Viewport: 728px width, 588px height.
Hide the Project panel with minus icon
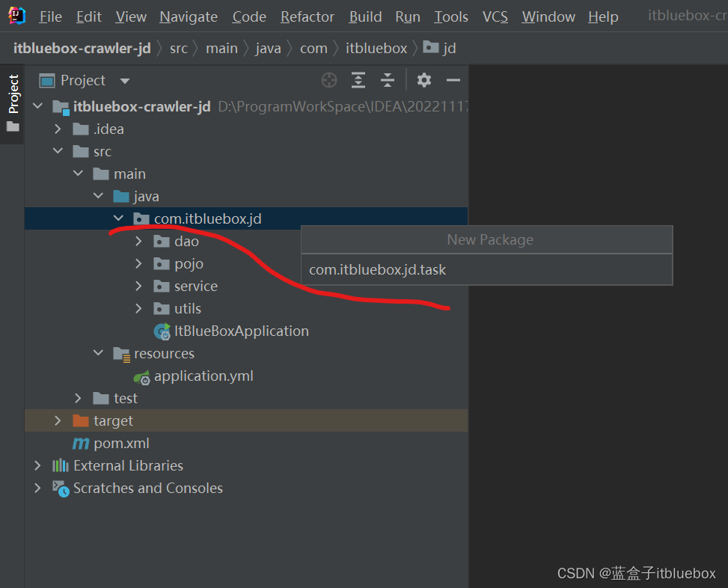(x=453, y=80)
